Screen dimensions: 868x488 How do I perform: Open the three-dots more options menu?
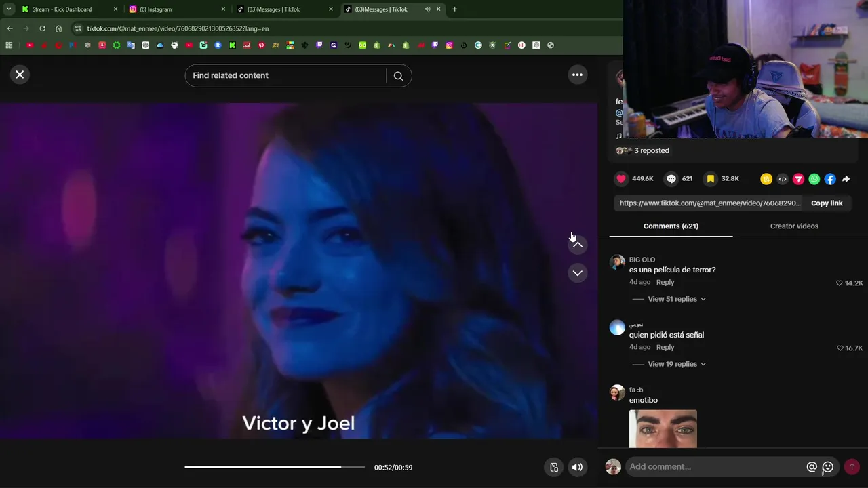[x=577, y=75]
